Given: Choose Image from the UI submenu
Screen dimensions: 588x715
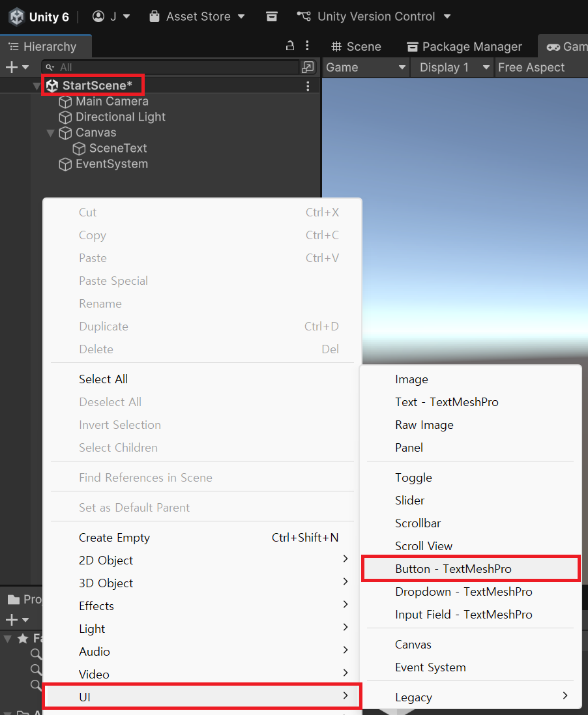Looking at the screenshot, I should click(470, 379).
